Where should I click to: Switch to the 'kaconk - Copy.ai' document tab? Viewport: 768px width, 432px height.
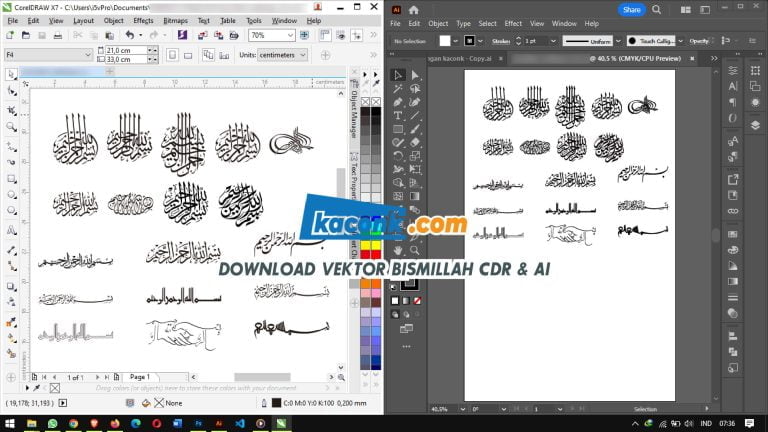click(x=460, y=58)
